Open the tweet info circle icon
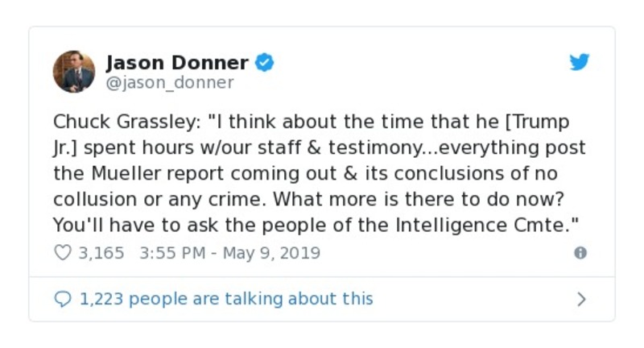This screenshot has width=644, height=348. coord(580,253)
